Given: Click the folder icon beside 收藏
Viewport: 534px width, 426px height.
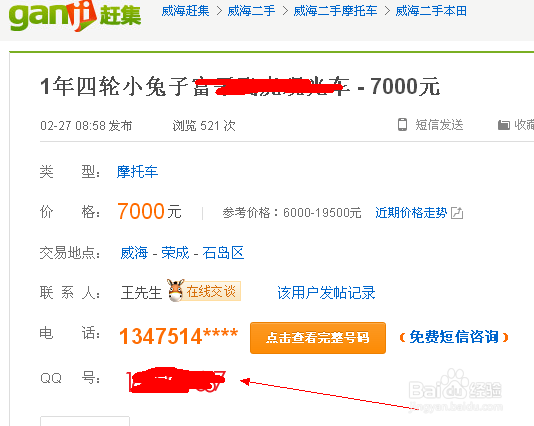Looking at the screenshot, I should tap(504, 125).
